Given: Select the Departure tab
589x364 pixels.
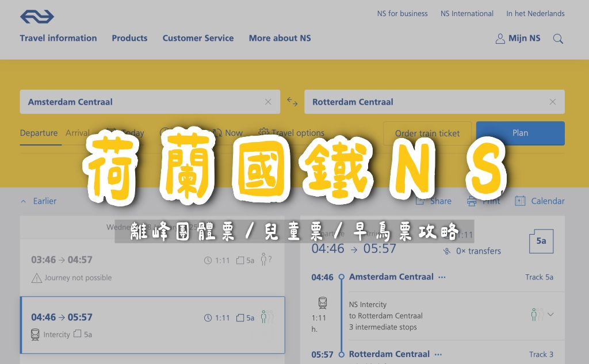Looking at the screenshot, I should [x=39, y=133].
